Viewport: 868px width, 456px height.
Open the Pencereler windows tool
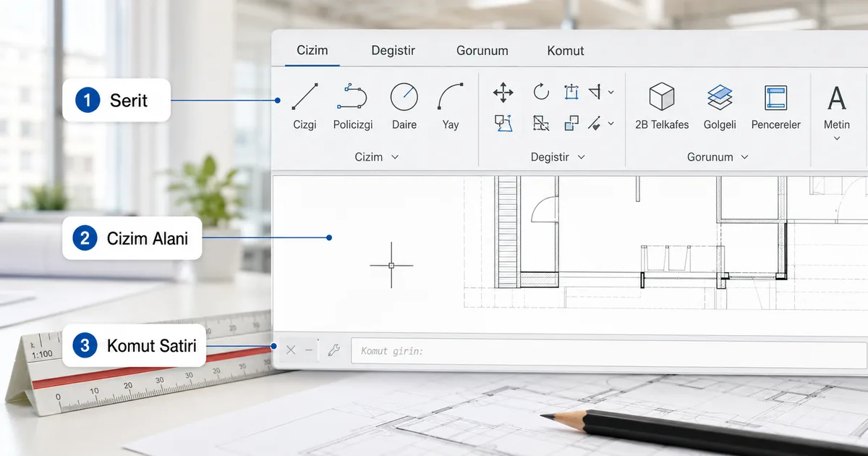775,106
